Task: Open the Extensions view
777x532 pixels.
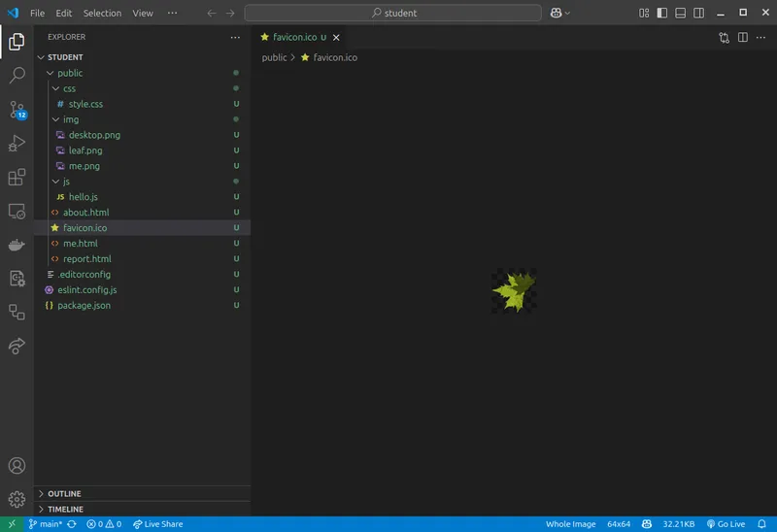Action: tap(17, 177)
